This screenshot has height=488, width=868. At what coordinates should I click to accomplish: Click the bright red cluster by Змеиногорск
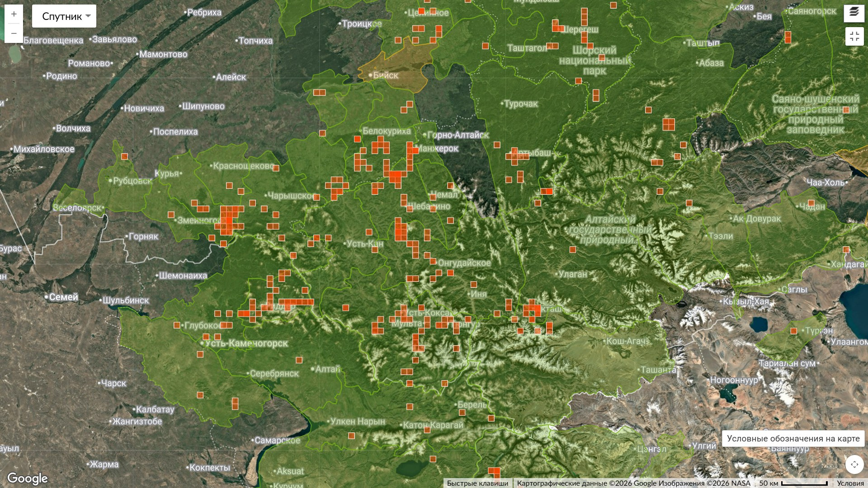[228, 220]
